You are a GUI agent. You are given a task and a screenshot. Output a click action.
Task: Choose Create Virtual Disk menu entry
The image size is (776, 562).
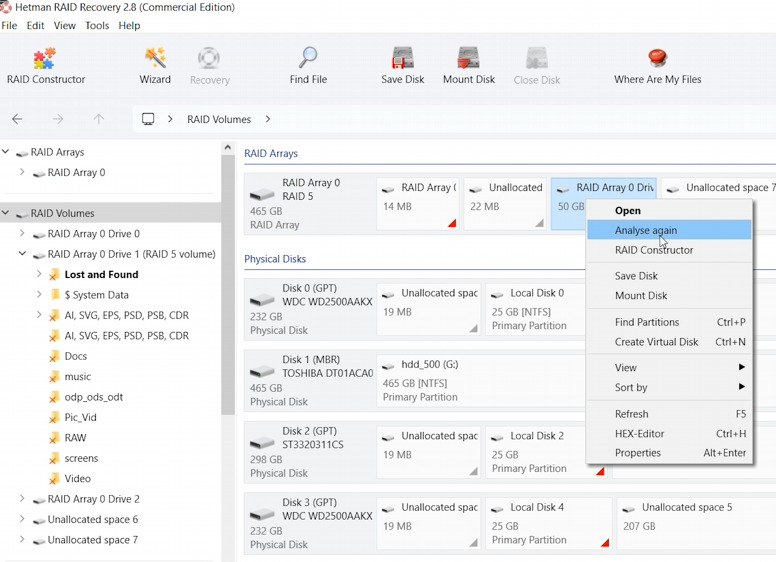click(669, 342)
